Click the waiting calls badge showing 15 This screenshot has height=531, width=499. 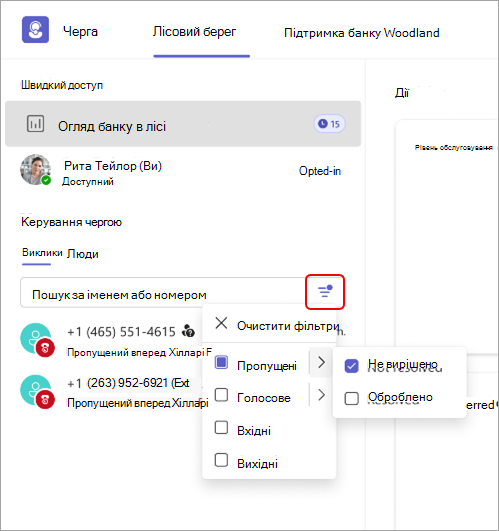[329, 124]
